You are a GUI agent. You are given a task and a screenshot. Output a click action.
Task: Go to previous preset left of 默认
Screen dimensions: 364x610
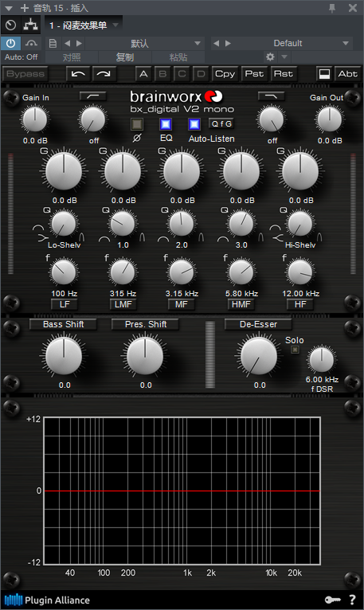click(67, 43)
